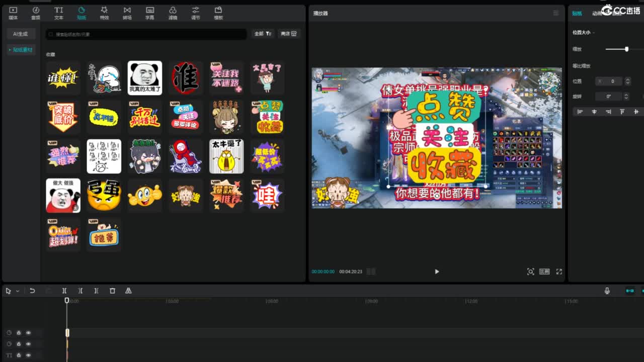Select the OMG 超划算 sticker
Screen dimensions: 644x362
tap(63, 235)
